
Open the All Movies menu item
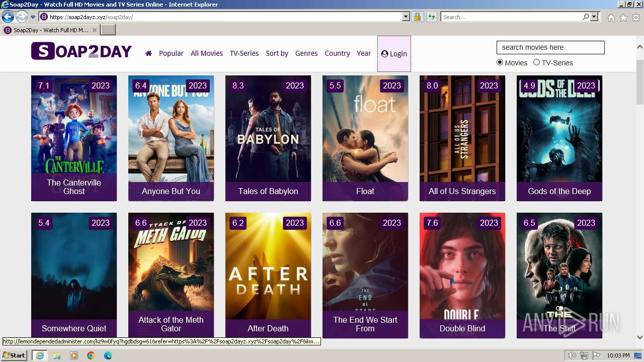(x=207, y=53)
